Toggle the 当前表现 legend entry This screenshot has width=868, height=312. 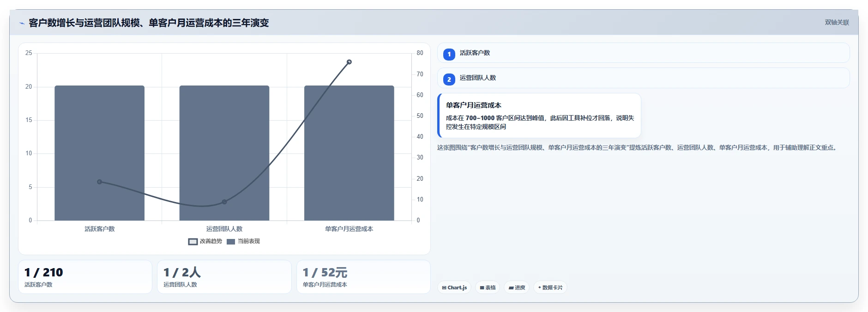(243, 241)
